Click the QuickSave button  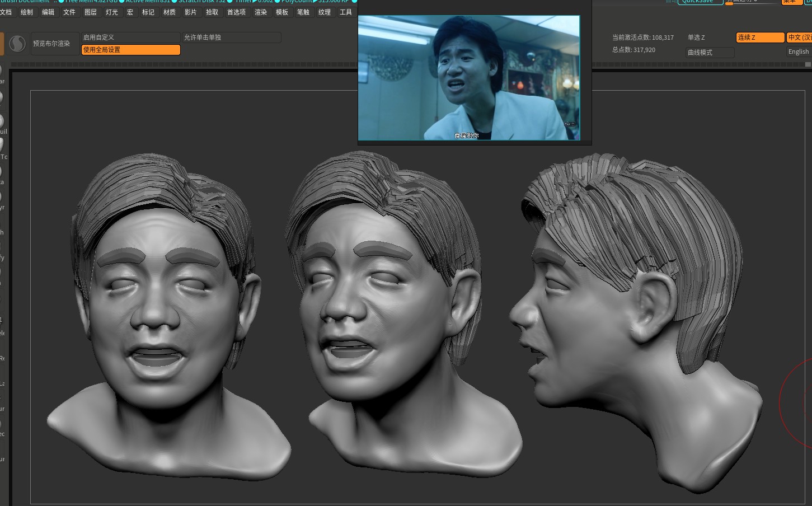pos(700,2)
